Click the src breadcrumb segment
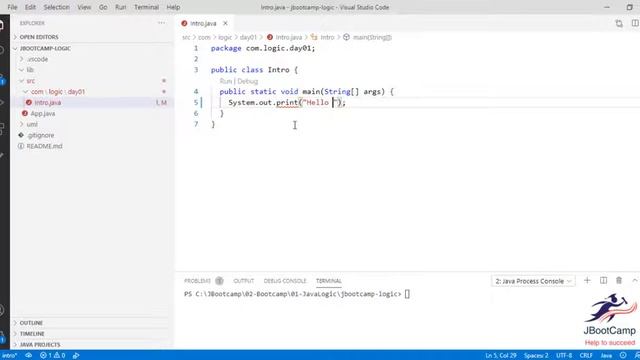Image resolution: width=640 pixels, height=360 pixels. coord(186,37)
